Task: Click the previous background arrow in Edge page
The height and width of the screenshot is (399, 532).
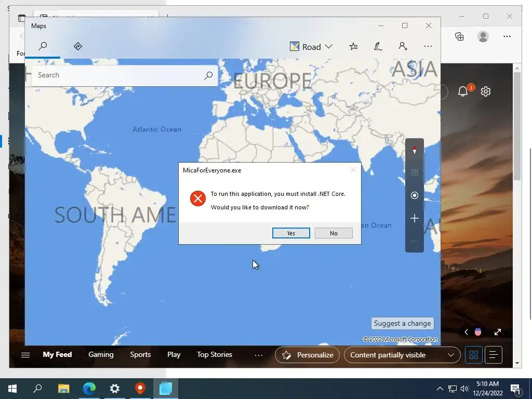Action: (x=466, y=332)
